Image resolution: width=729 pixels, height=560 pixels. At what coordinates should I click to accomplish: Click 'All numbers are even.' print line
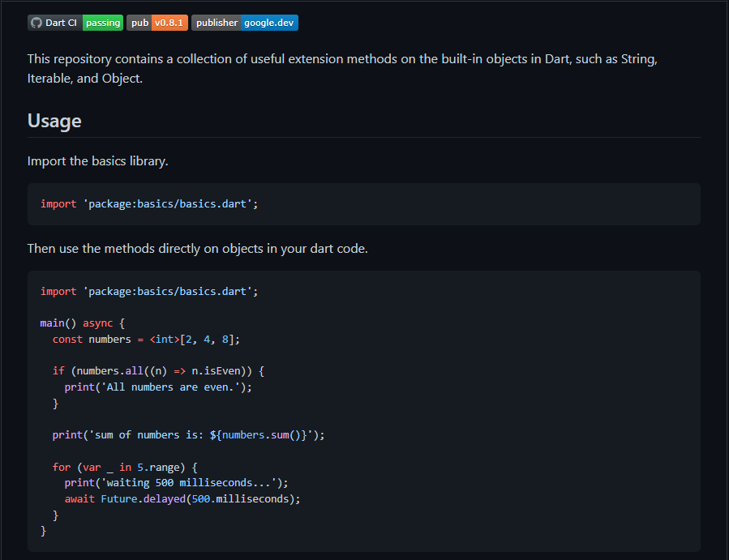pyautogui.click(x=158, y=387)
